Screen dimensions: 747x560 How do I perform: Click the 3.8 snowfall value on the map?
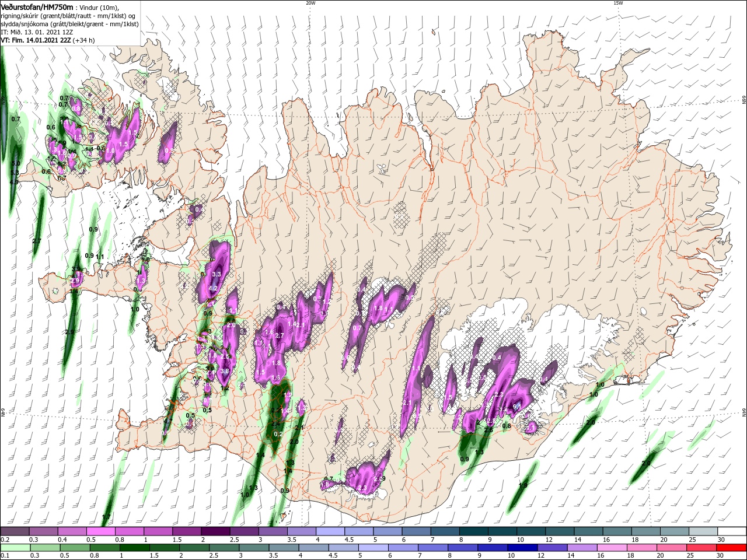point(225,372)
